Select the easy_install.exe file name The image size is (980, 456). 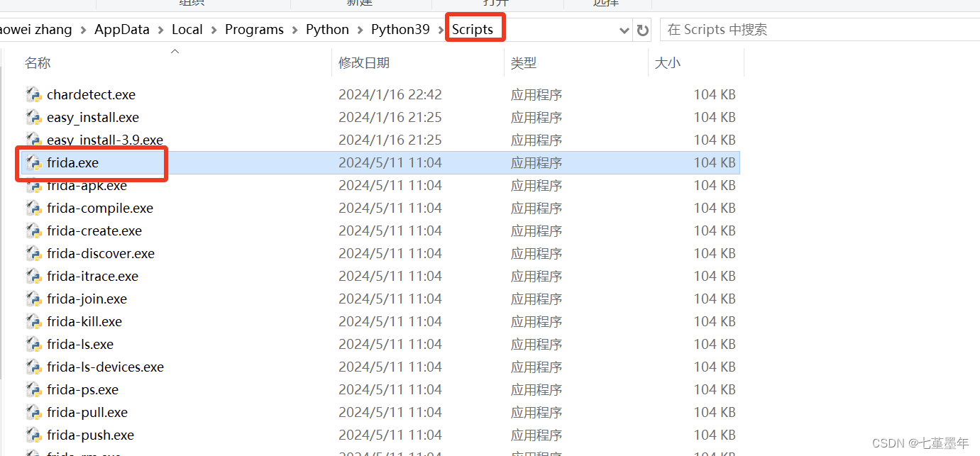click(93, 117)
